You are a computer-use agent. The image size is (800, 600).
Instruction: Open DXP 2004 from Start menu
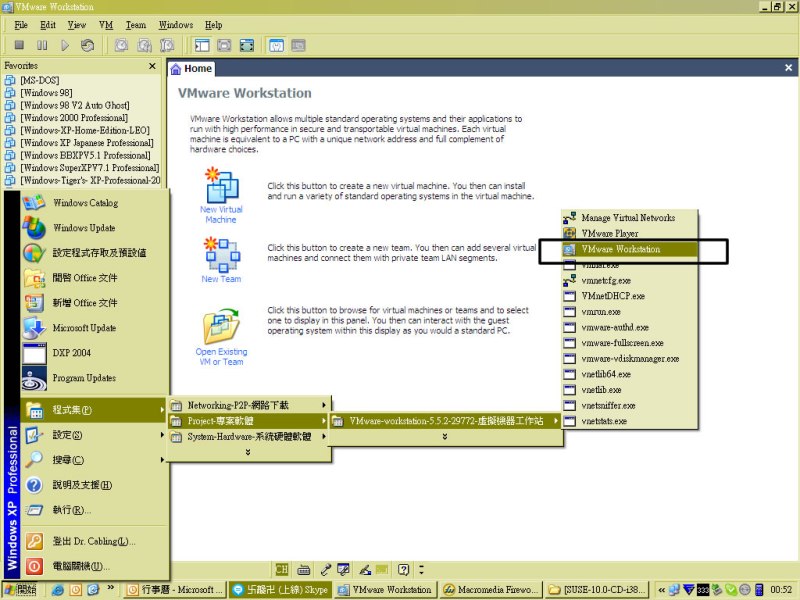click(94, 353)
